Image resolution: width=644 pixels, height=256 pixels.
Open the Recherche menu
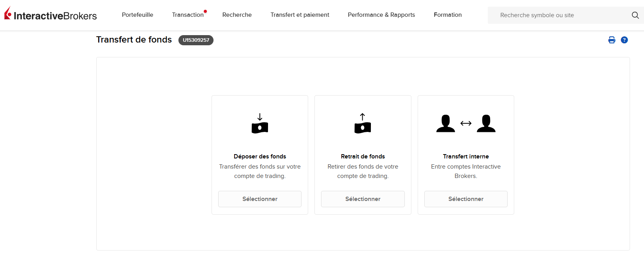(237, 15)
